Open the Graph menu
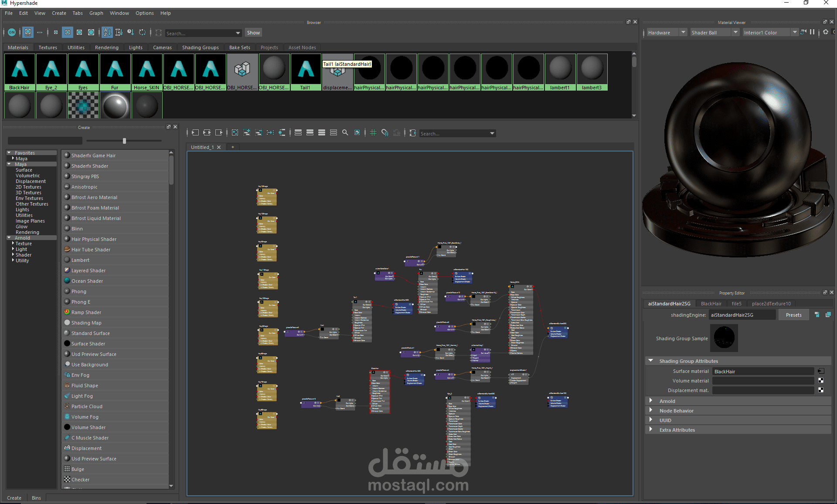 click(96, 13)
